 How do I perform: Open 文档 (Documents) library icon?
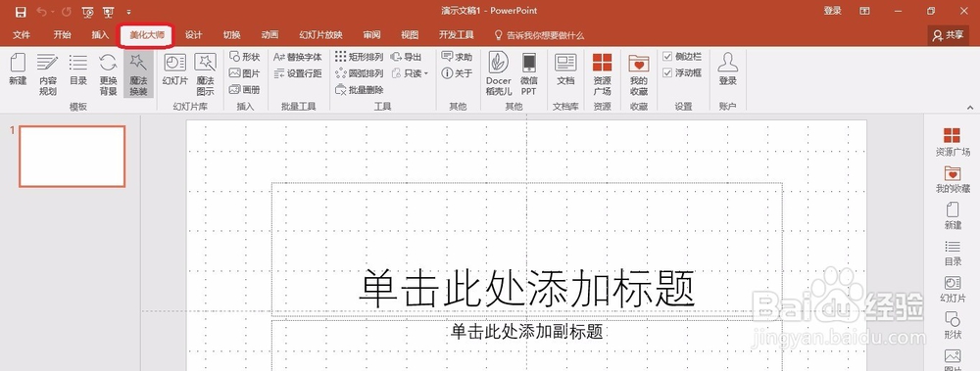coord(565,70)
